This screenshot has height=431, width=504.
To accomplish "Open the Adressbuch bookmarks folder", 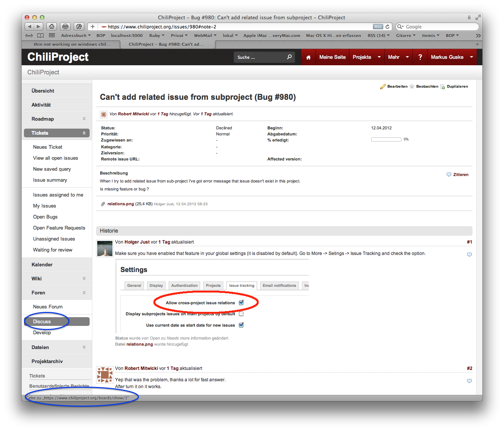I will click(76, 36).
